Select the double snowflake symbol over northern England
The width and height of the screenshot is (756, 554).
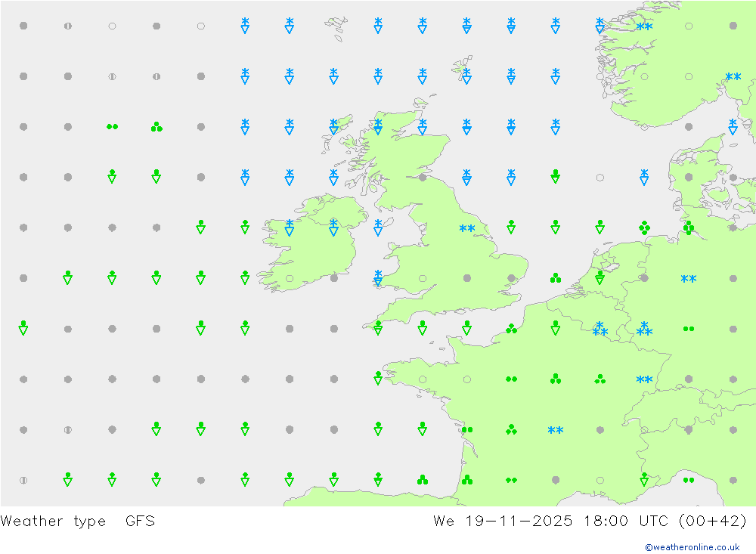tap(466, 228)
